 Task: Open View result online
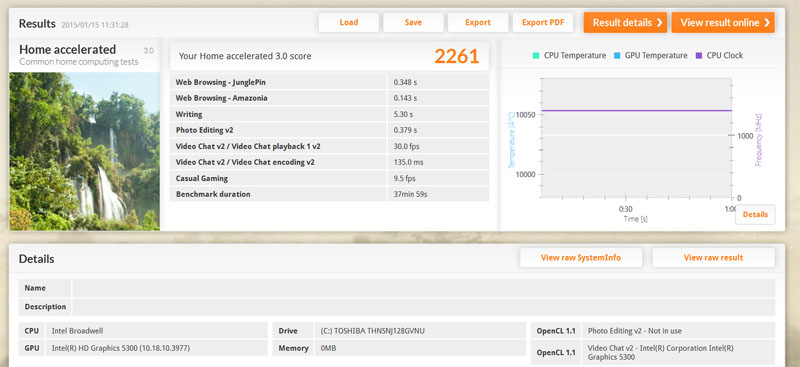(x=723, y=22)
